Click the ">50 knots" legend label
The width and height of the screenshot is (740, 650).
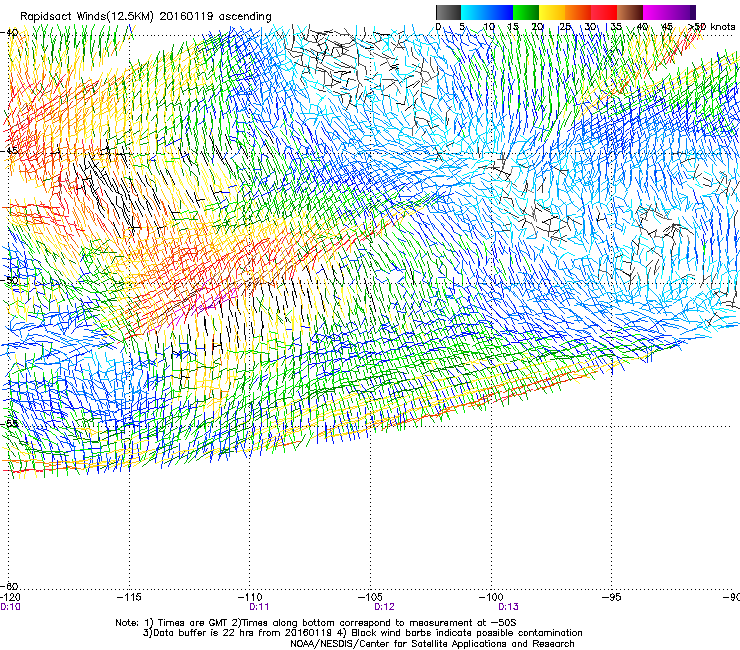tap(712, 26)
